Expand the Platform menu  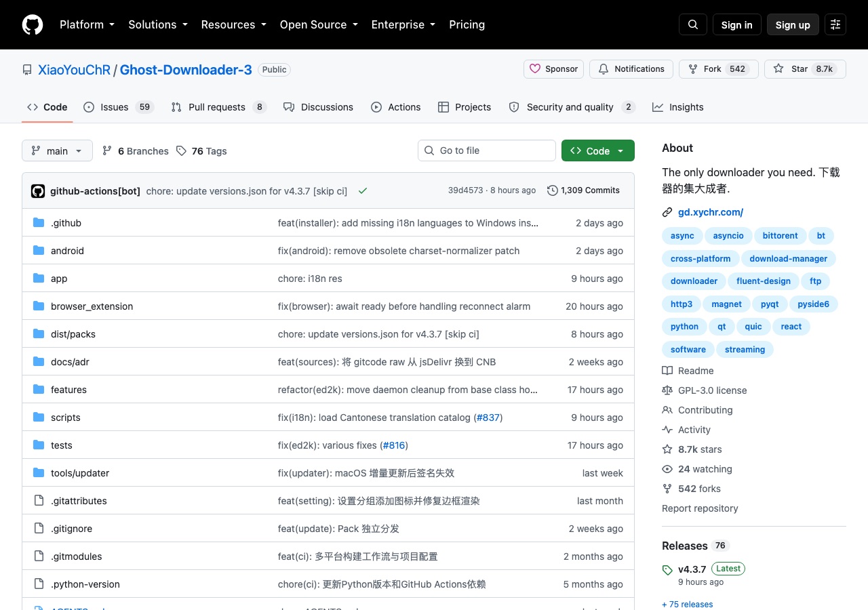[x=87, y=24]
